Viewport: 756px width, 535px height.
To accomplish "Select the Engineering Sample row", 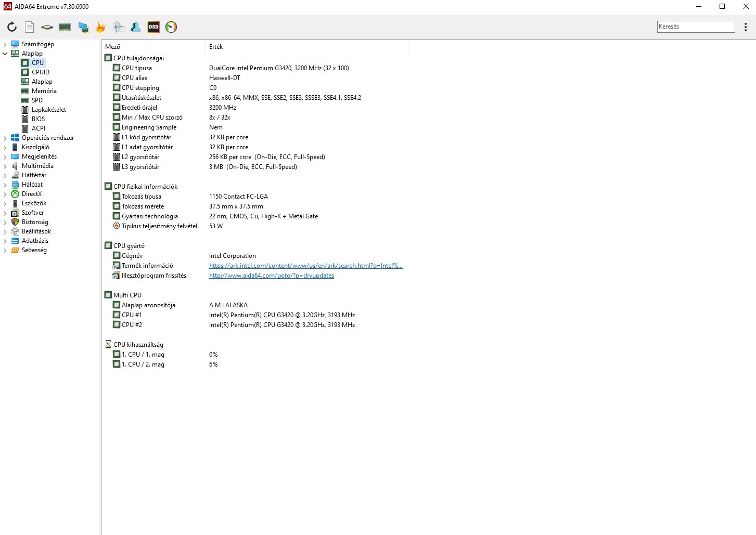I will coord(255,127).
